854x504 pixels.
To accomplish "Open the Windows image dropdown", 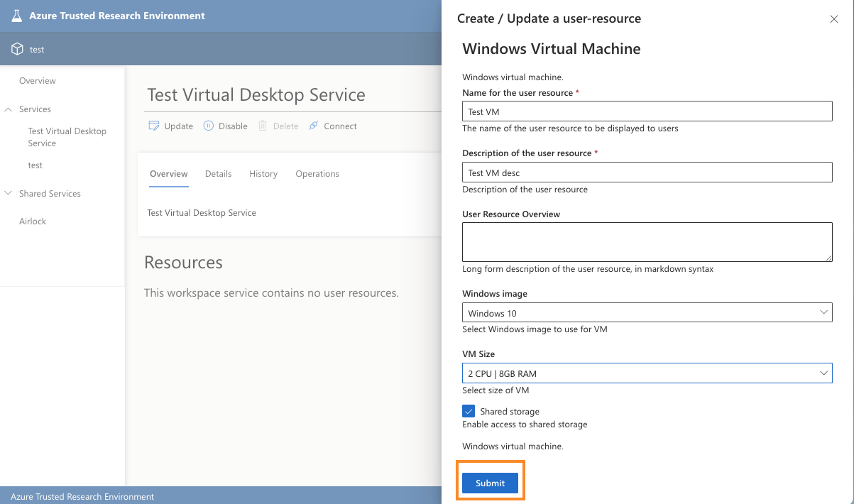I will [x=647, y=312].
